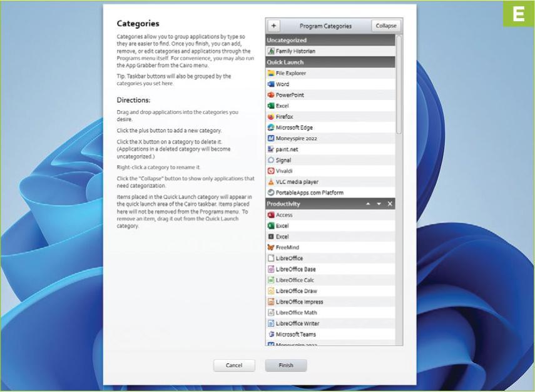Image resolution: width=535 pixels, height=392 pixels.
Task: Click the LibreOffice Calc icon
Action: (271, 280)
